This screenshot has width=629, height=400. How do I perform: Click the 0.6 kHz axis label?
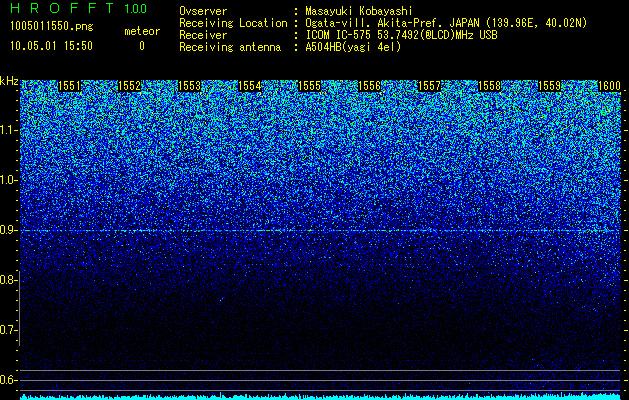point(9,380)
